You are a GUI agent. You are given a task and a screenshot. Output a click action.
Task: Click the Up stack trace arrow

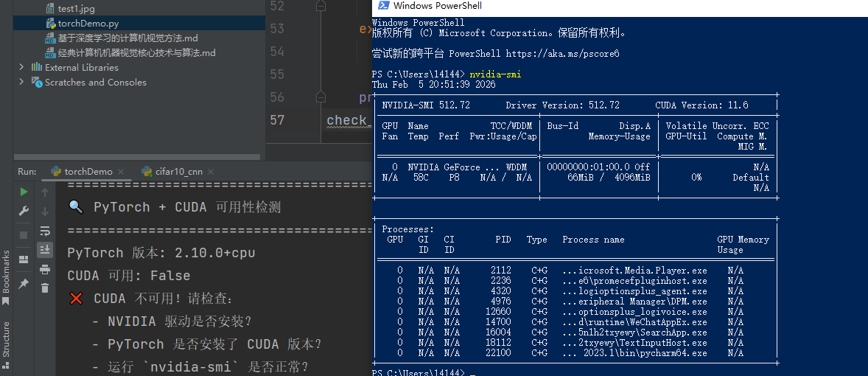click(x=45, y=192)
